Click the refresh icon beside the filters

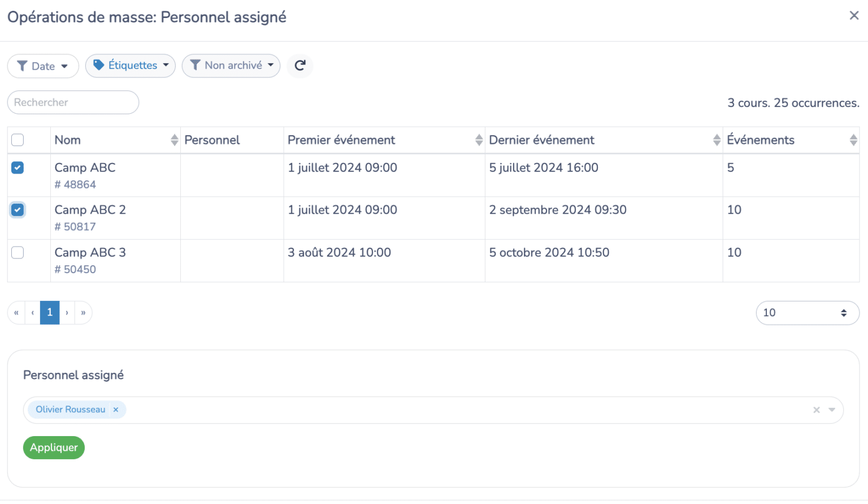tap(300, 66)
